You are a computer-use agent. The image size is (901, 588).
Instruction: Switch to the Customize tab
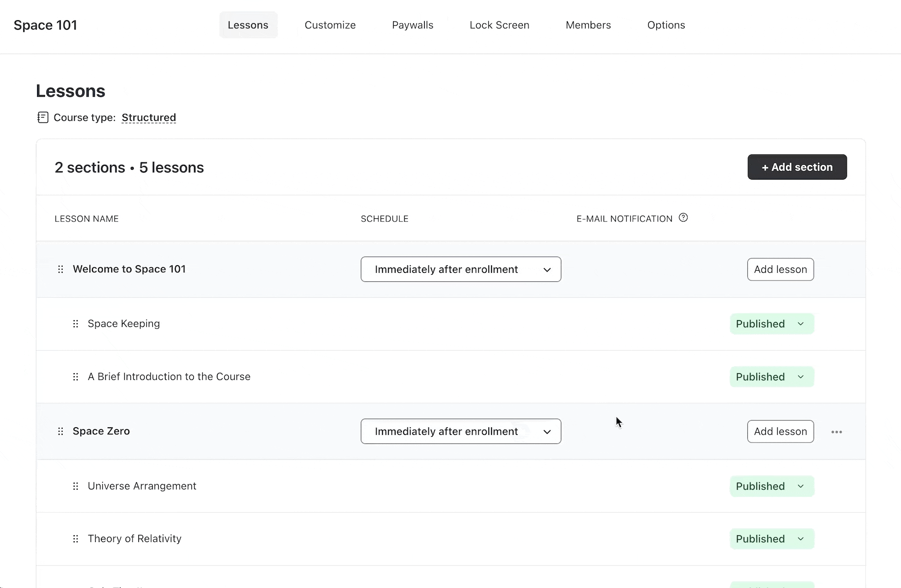330,25
